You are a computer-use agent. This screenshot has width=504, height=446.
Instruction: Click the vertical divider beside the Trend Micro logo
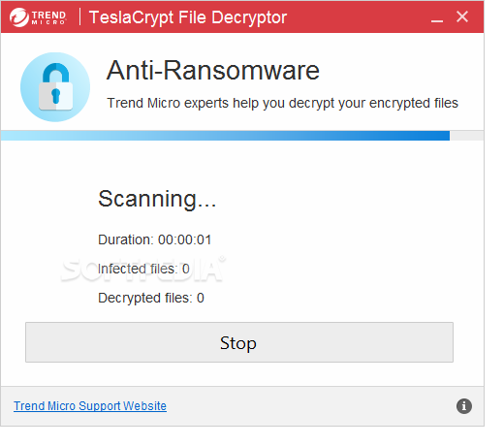pyautogui.click(x=79, y=16)
